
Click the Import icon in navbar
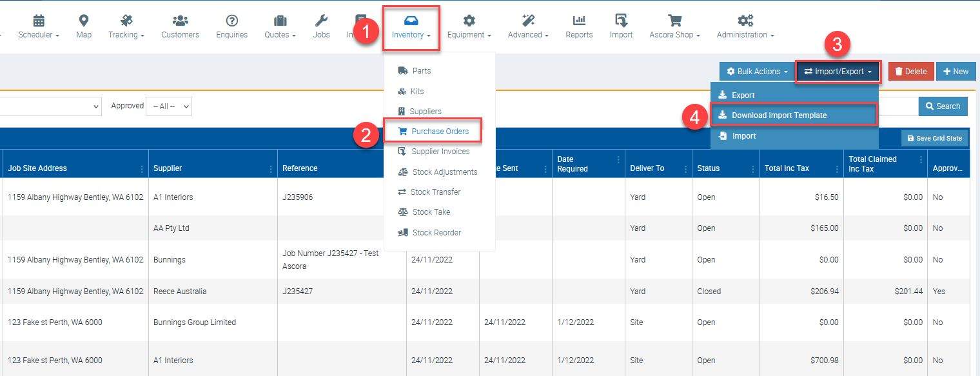click(x=621, y=21)
